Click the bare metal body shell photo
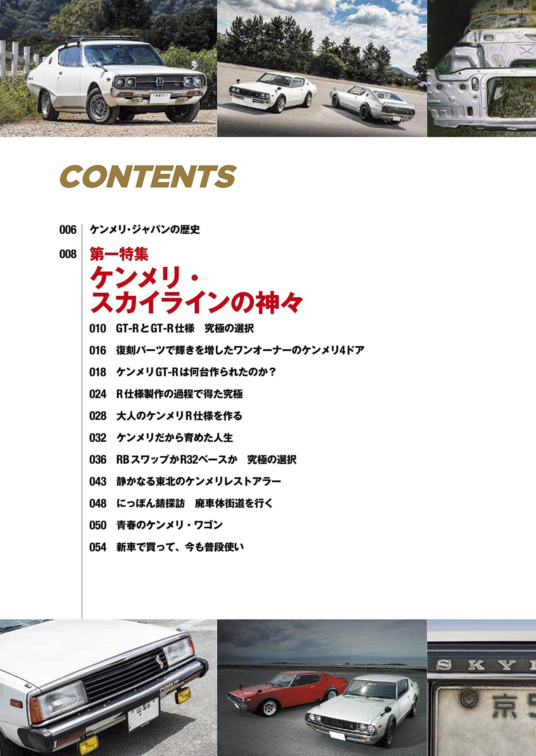The height and width of the screenshot is (756, 536). point(481,68)
